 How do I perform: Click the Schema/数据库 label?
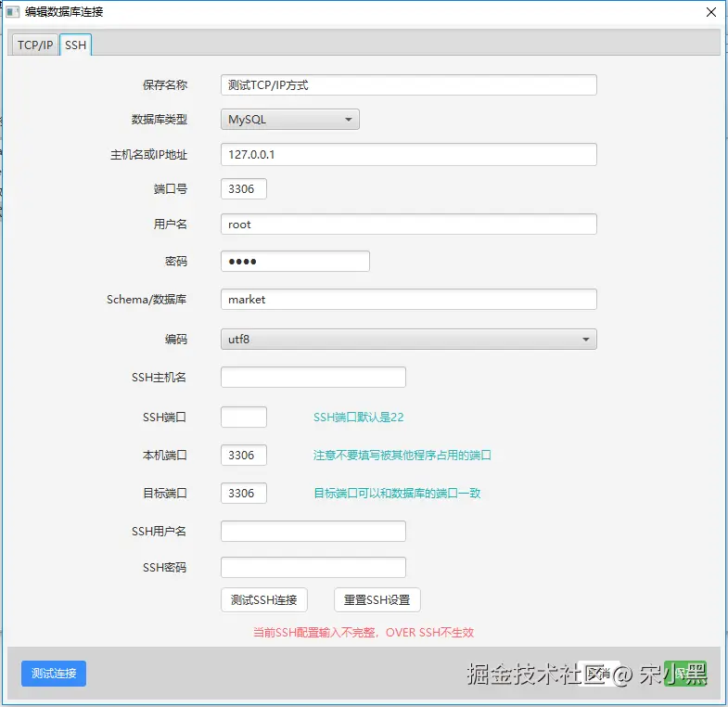point(147,300)
